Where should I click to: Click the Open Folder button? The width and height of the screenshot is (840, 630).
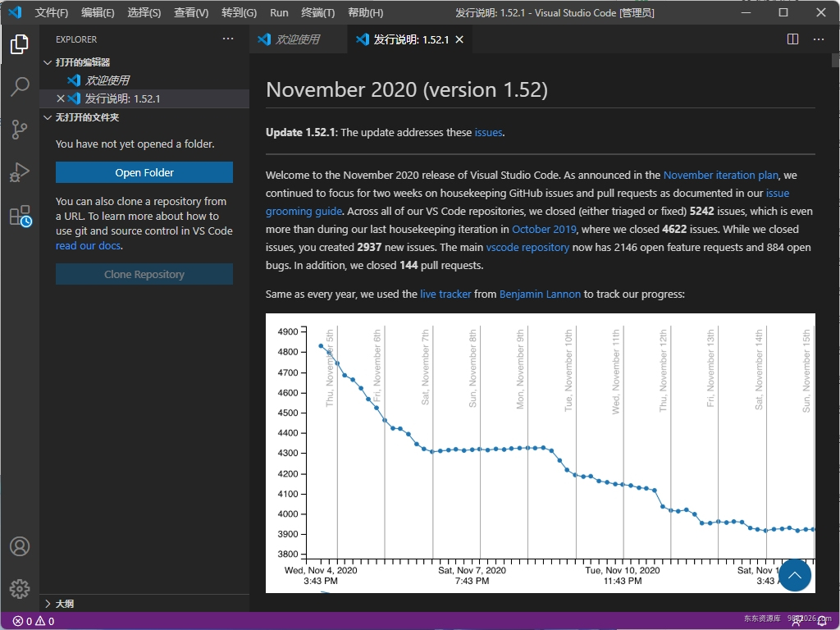(144, 172)
